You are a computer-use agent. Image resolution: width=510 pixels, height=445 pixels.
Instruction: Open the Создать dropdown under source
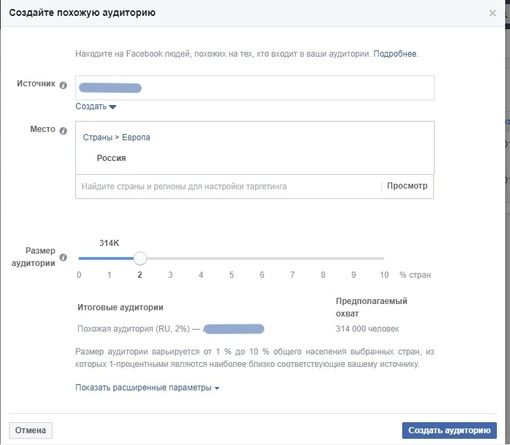click(x=96, y=106)
